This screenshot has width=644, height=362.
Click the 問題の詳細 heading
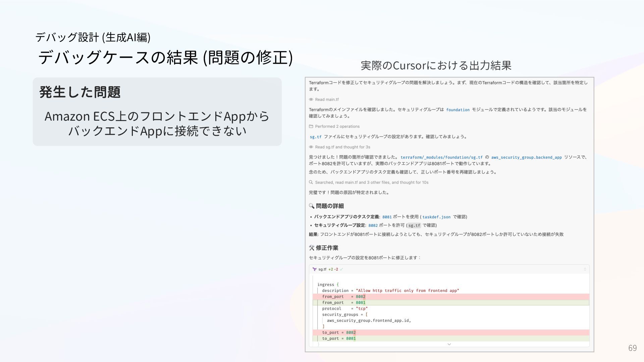pos(330,206)
